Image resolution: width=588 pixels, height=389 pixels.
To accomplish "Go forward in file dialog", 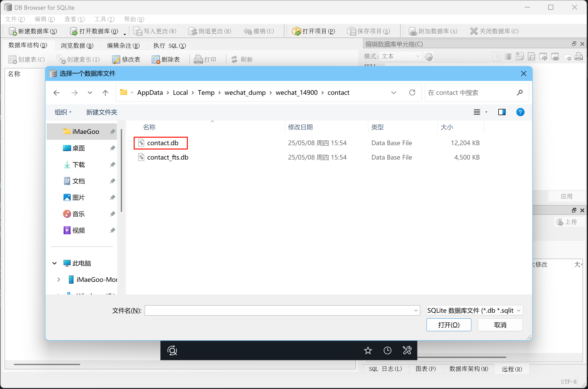I will tap(74, 92).
